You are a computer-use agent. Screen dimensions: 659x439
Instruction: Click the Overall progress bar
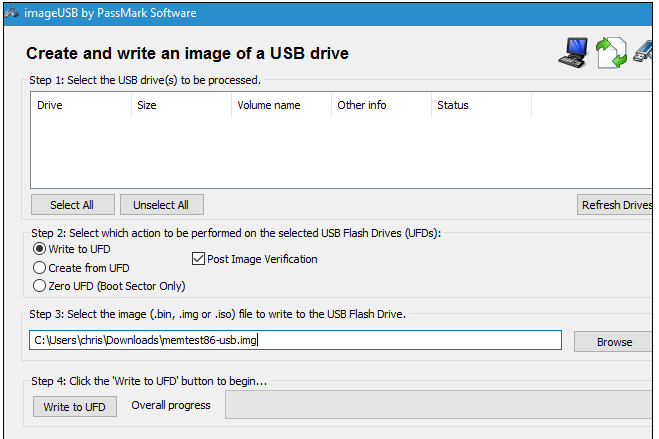pos(439,405)
